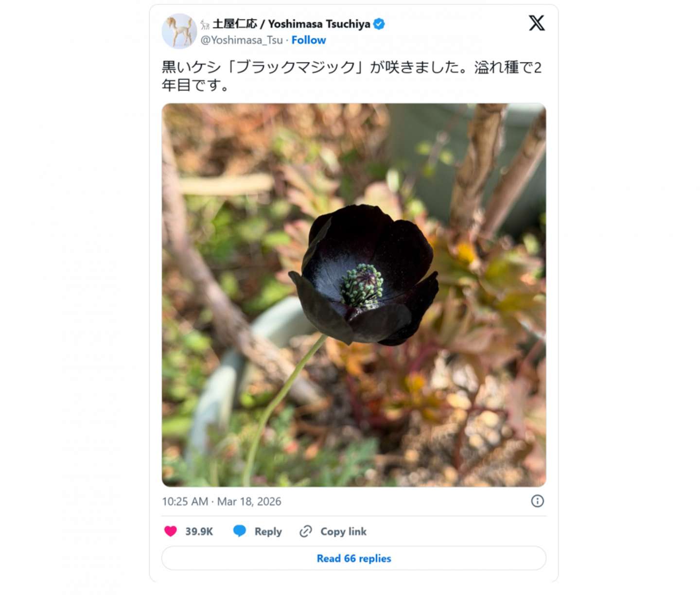Open the 土屋仁応 display name link
Screen dimensions: 700x596
(x=235, y=24)
